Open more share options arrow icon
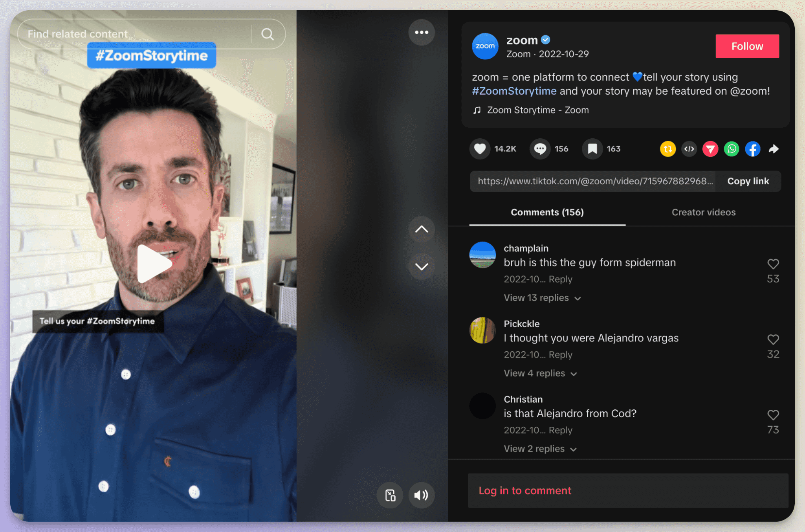Screen dimensions: 805x532 point(774,149)
